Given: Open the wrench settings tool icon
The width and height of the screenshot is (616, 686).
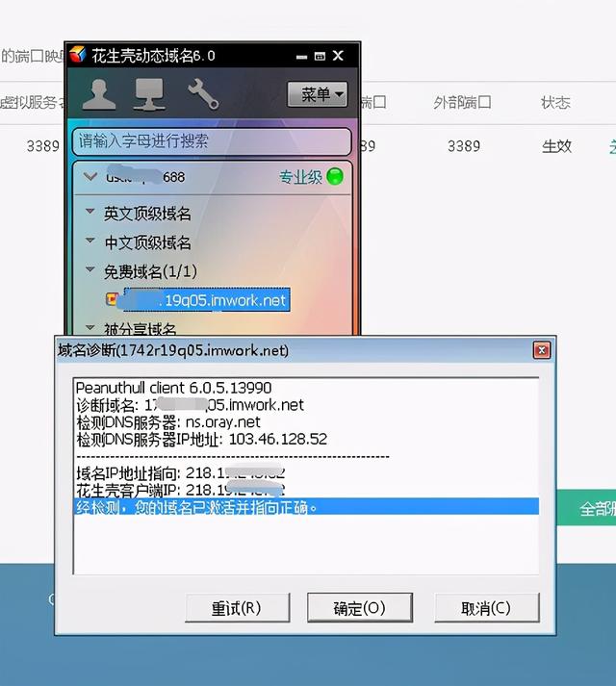Looking at the screenshot, I should click(203, 93).
